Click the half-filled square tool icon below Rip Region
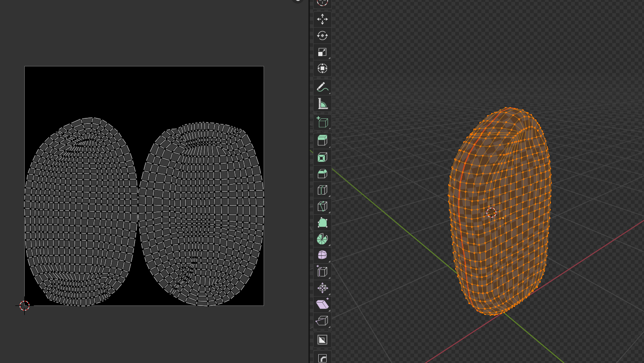644x363 pixels. [322, 340]
